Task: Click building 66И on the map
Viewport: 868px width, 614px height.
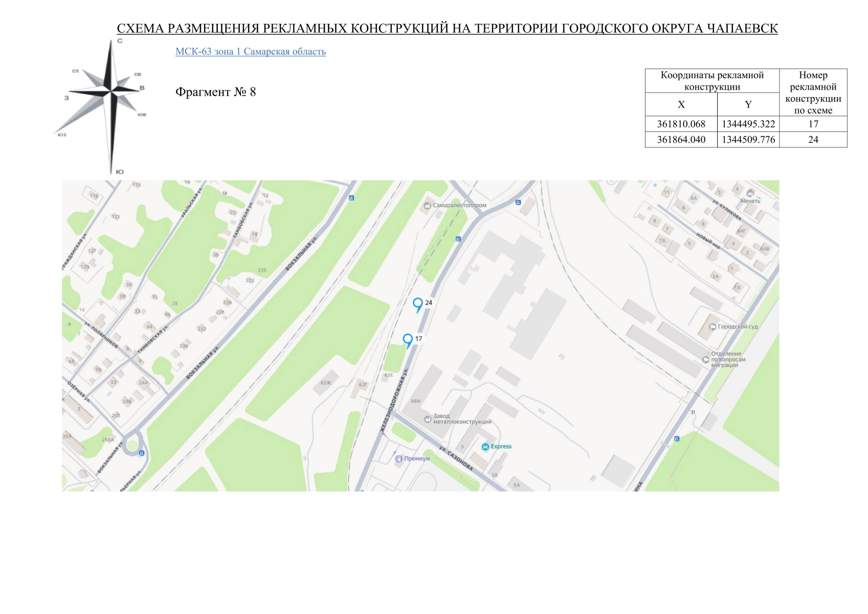Action: (415, 401)
